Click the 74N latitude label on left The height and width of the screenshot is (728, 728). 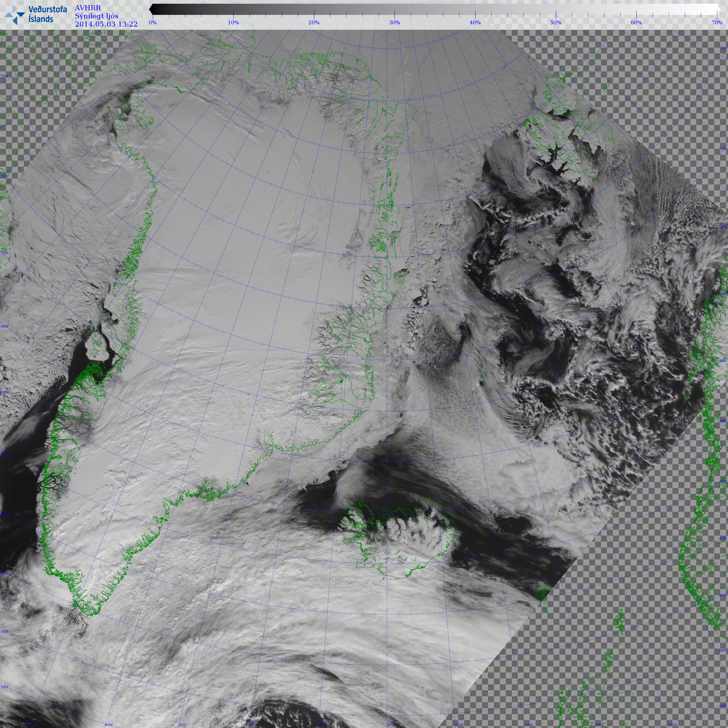4,76
